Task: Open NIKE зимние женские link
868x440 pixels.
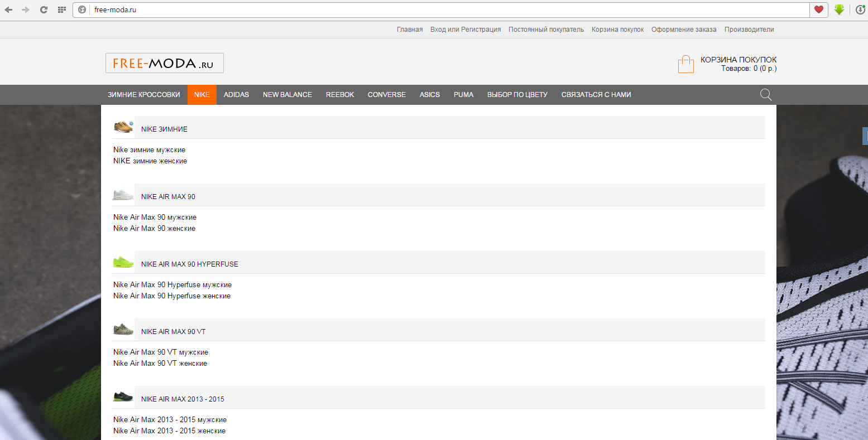Action: click(150, 161)
